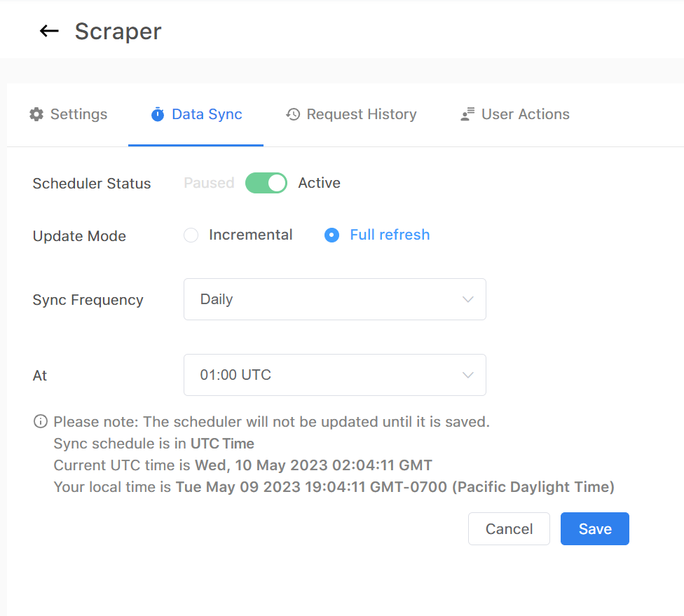Image resolution: width=684 pixels, height=616 pixels.
Task: Select the Full refresh radio button
Action: [x=331, y=235]
